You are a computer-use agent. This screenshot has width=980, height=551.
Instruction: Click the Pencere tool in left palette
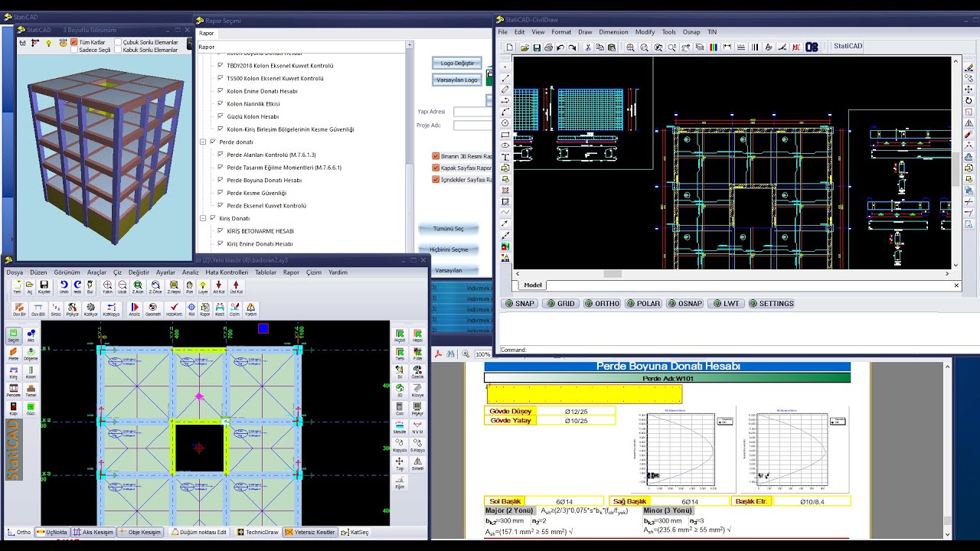(x=13, y=390)
